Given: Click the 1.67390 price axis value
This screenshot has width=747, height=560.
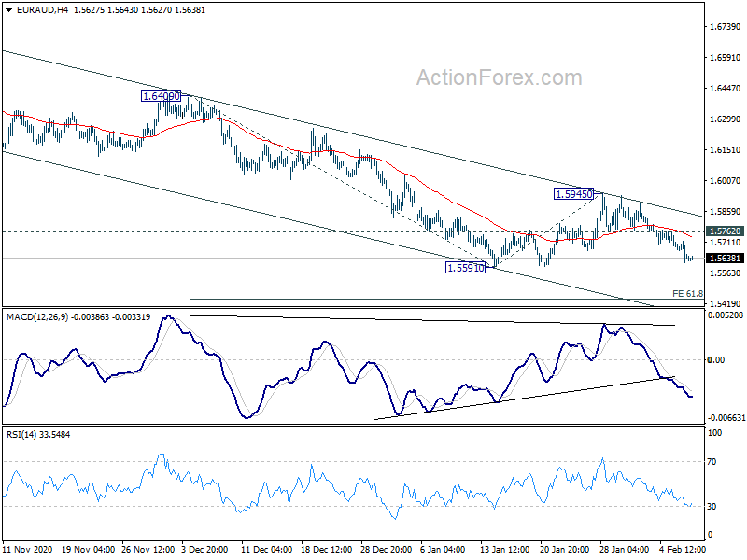Looking at the screenshot, I should click(726, 27).
